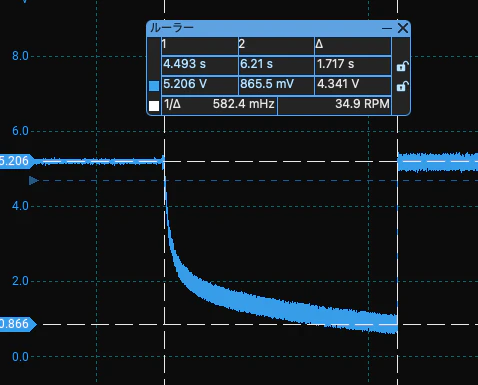Select the 1.717 s delta cell
The height and width of the screenshot is (385, 478).
pyautogui.click(x=353, y=65)
